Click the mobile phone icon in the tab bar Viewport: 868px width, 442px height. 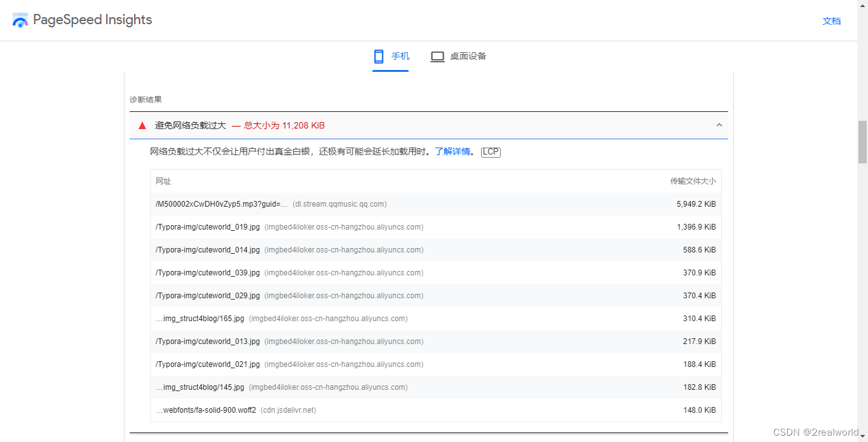379,57
